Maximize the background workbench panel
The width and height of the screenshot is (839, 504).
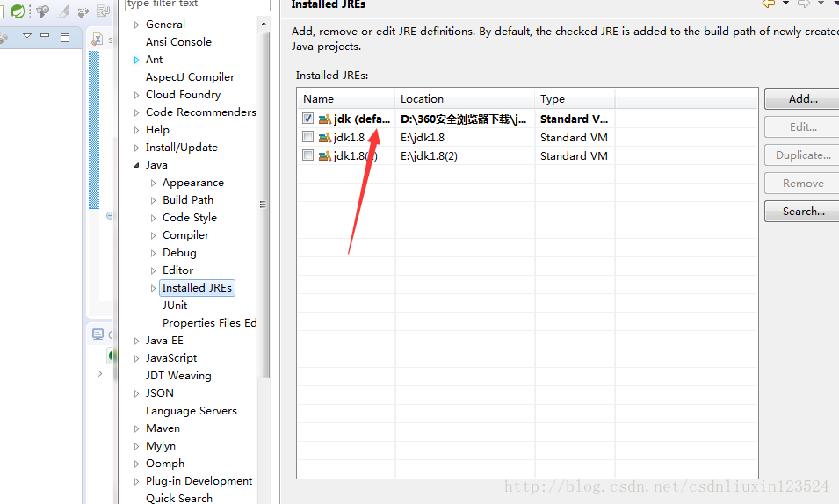click(65, 37)
